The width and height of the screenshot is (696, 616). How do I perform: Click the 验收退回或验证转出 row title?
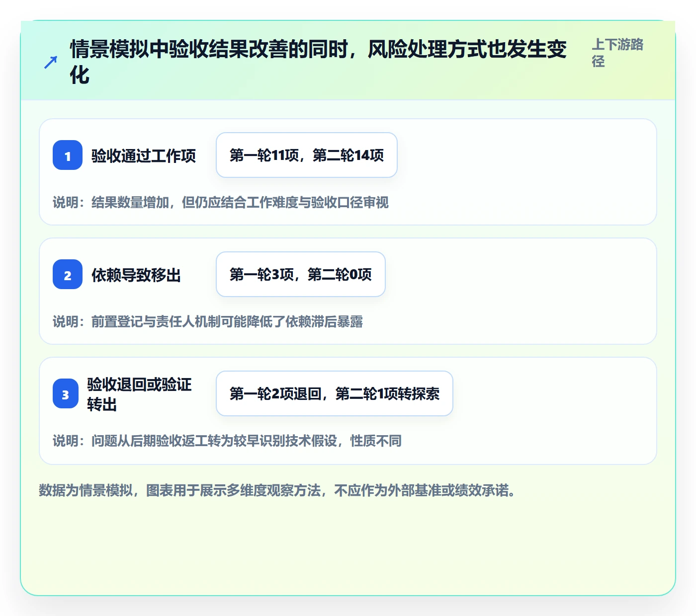click(x=139, y=394)
